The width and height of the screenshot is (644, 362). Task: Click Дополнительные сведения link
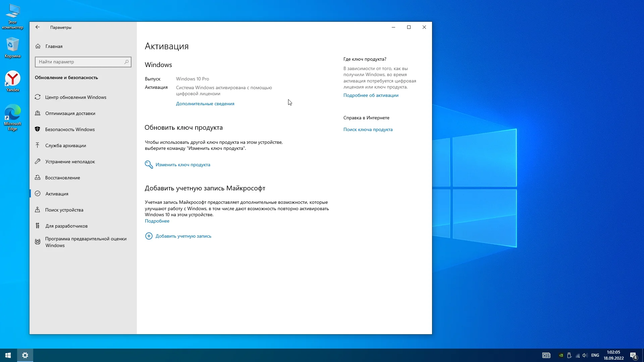click(x=205, y=104)
